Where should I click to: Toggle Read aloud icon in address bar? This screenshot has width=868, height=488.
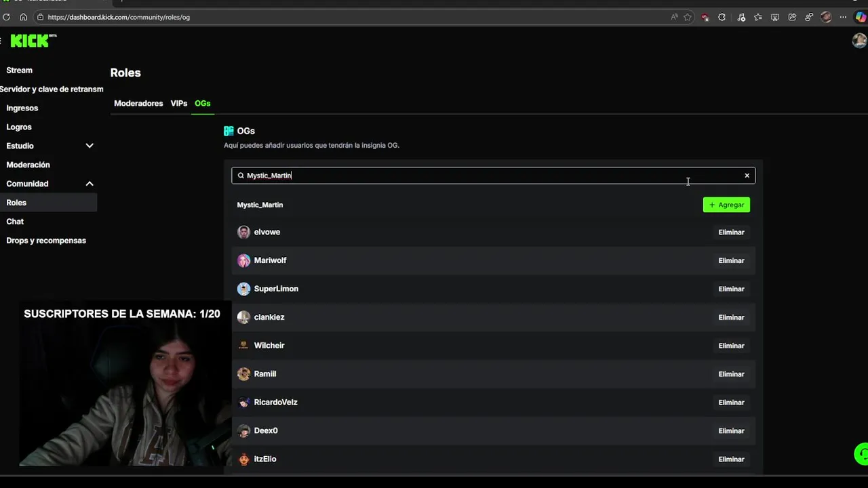[x=674, y=17]
